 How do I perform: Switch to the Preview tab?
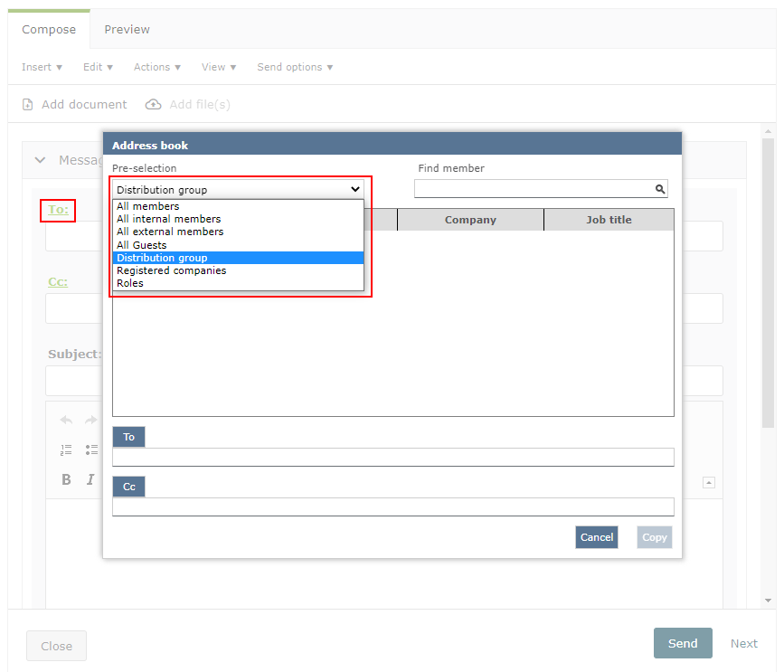click(x=127, y=30)
